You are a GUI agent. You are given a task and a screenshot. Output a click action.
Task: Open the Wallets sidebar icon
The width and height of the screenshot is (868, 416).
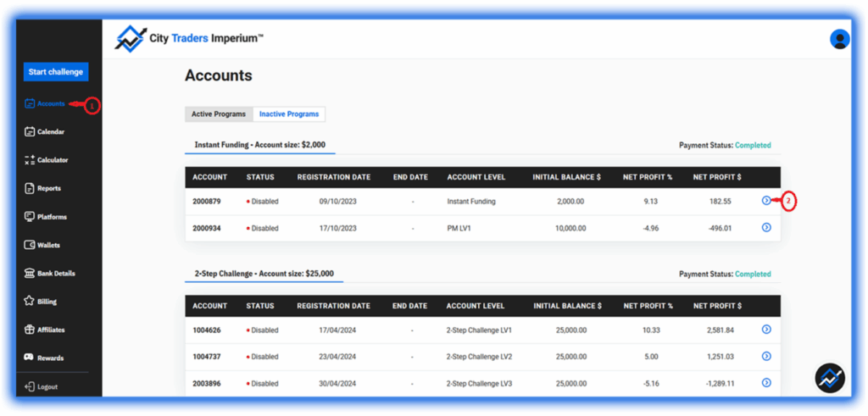tap(30, 245)
